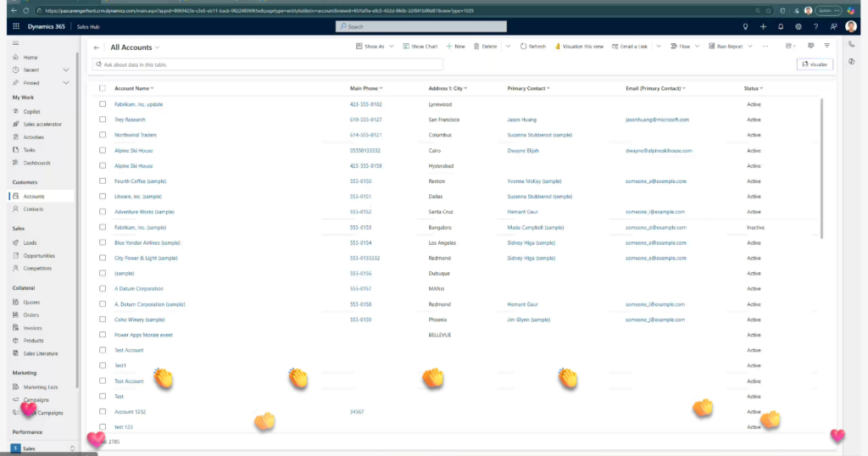Open Products in the sidebar
Image resolution: width=868 pixels, height=456 pixels.
[x=33, y=341]
